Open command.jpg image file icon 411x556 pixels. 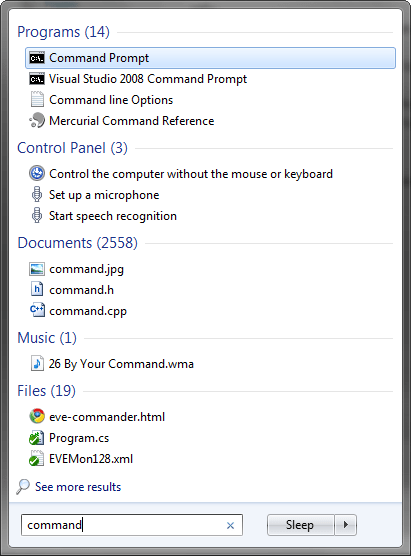(37, 269)
